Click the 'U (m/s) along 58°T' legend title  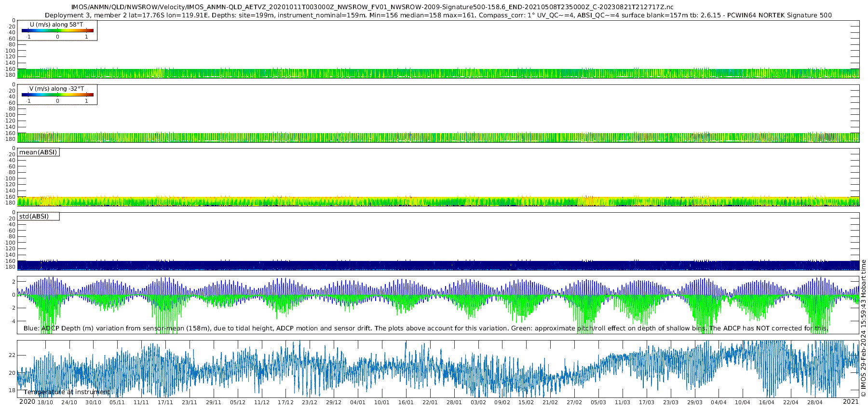click(x=56, y=24)
